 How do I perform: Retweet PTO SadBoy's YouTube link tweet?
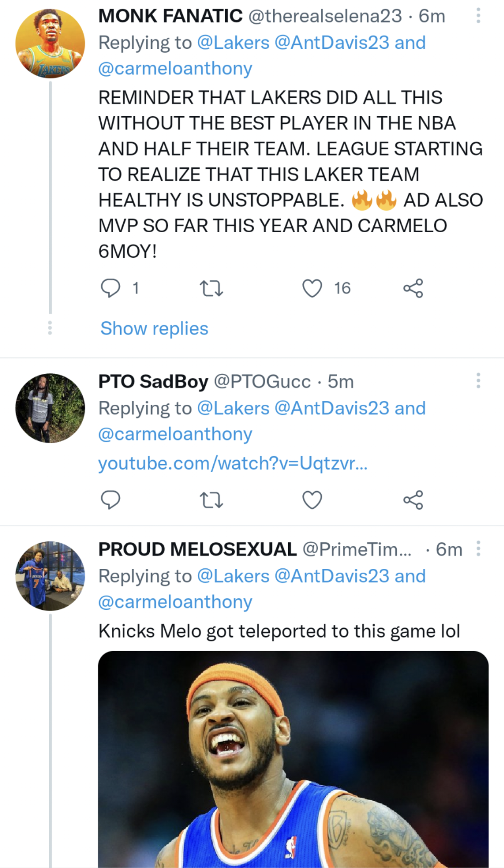click(x=211, y=500)
